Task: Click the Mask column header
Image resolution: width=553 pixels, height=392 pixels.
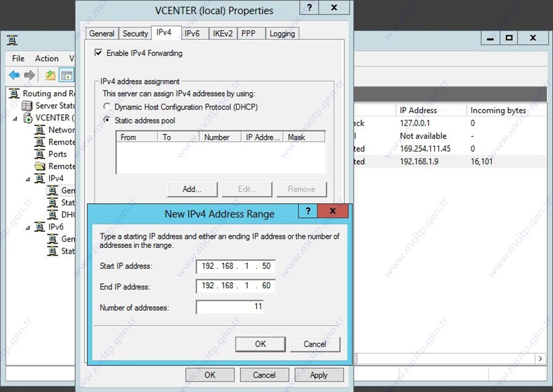Action: tap(305, 137)
